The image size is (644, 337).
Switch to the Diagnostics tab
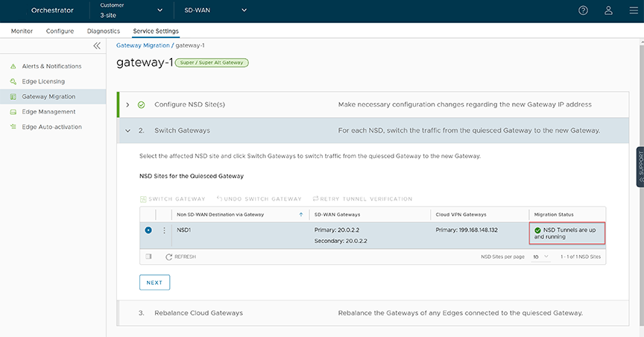(x=104, y=31)
